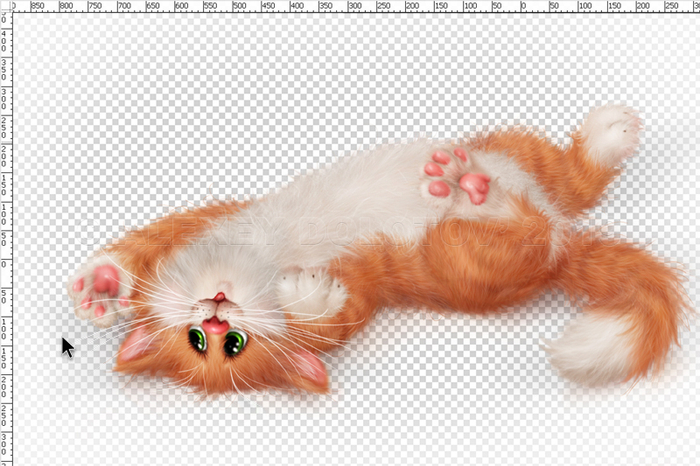The height and width of the screenshot is (466, 700).
Task: Select the 600 mark on the top ruler
Action: coord(182,5)
